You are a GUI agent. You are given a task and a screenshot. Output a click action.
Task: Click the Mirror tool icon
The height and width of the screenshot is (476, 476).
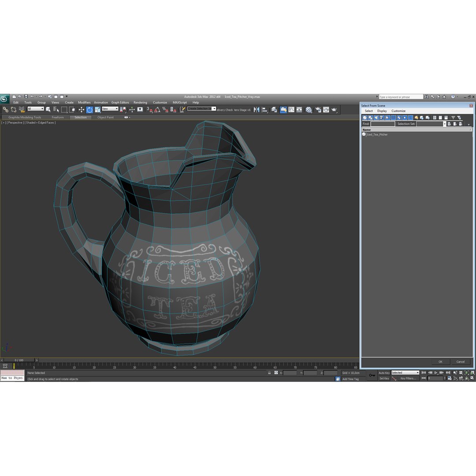pos(257,110)
